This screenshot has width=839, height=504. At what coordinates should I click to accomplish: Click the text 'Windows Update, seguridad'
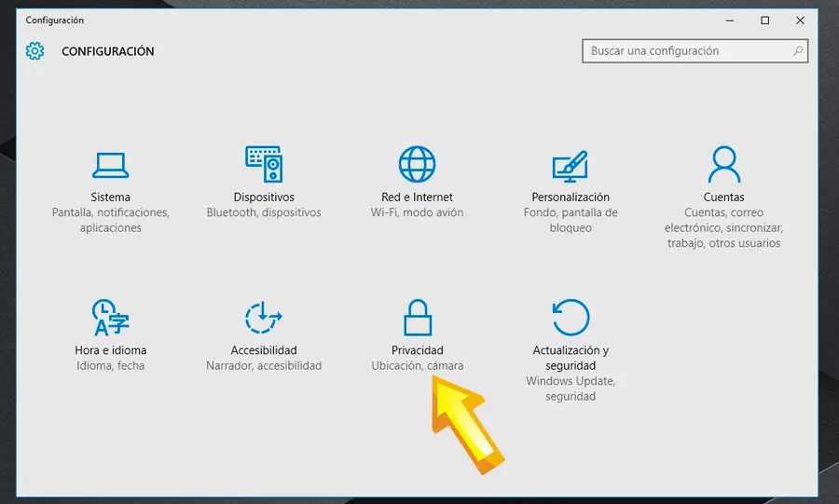571,388
